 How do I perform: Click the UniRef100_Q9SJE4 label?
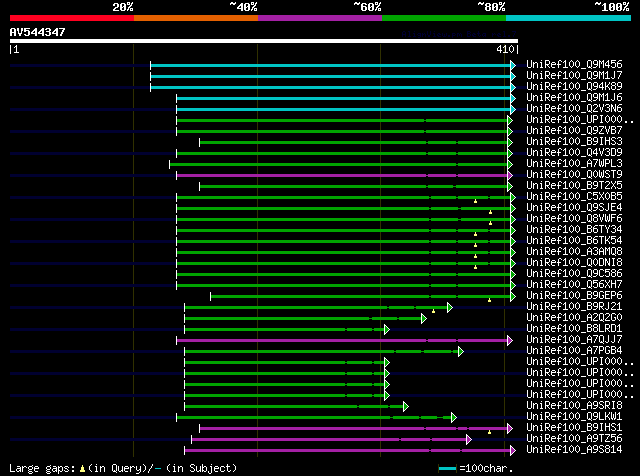click(574, 207)
